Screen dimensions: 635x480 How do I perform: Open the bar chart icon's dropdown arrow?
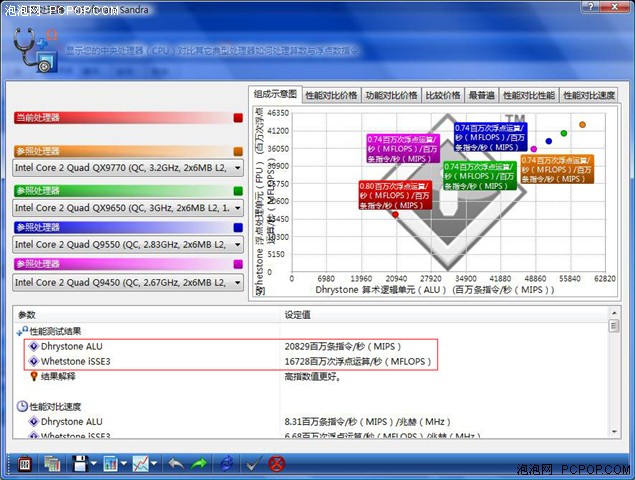click(124, 463)
